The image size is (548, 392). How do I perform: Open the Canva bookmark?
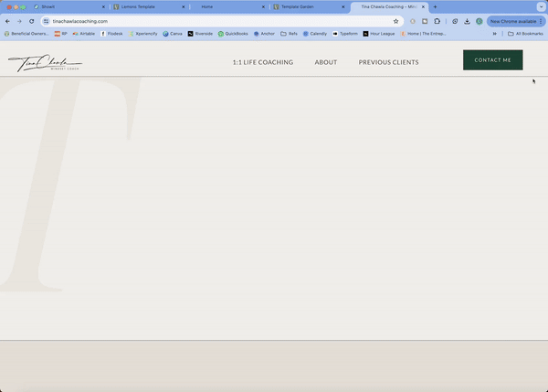[x=173, y=34]
